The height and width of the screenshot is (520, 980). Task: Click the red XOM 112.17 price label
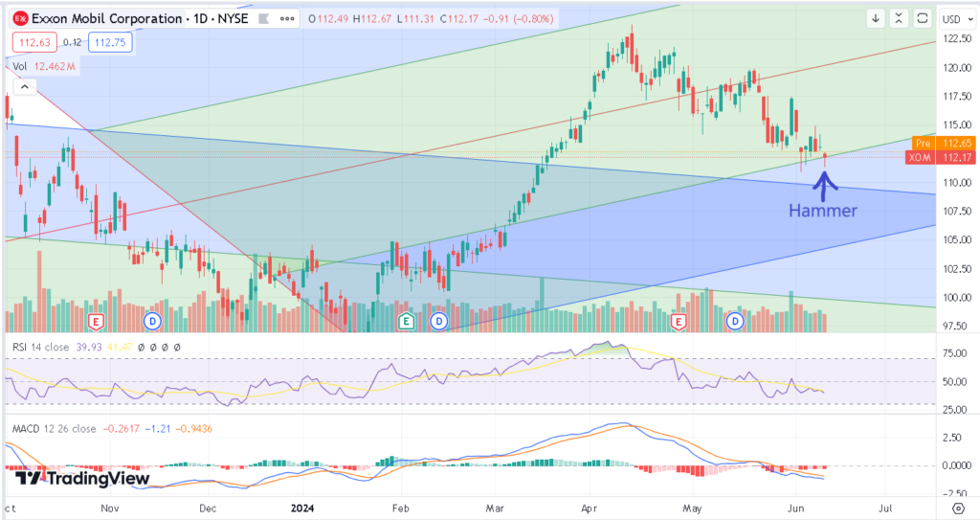pyautogui.click(x=940, y=157)
